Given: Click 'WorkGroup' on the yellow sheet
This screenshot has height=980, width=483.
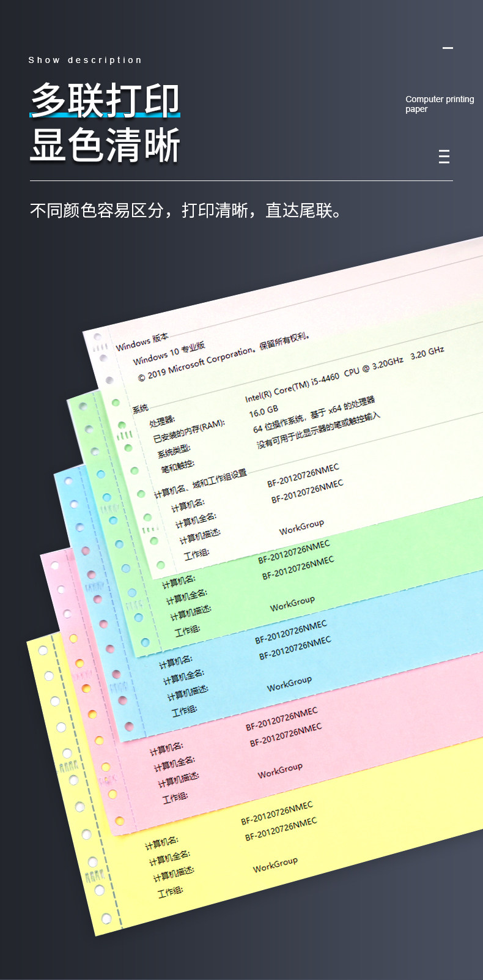Looking at the screenshot, I should coord(275,864).
